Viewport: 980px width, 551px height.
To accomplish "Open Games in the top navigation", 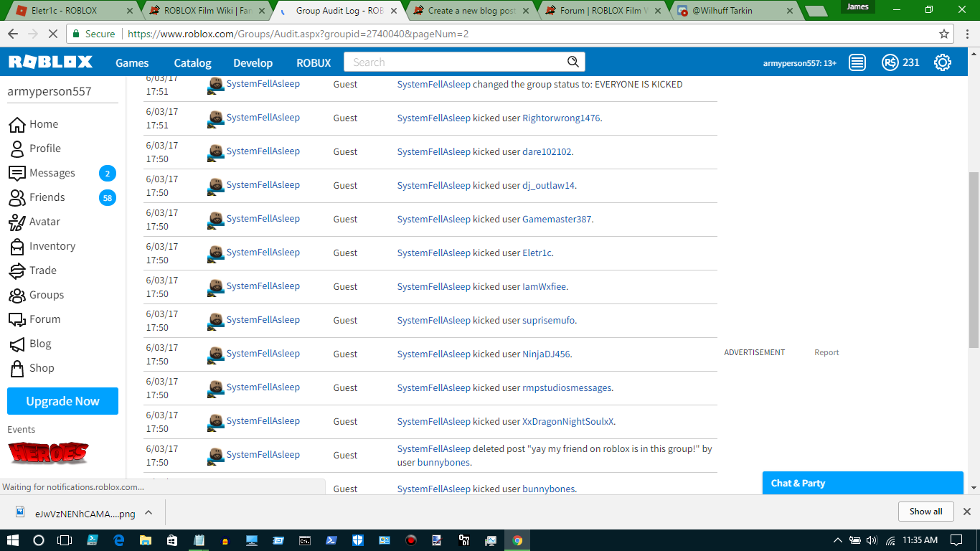I will pyautogui.click(x=132, y=63).
